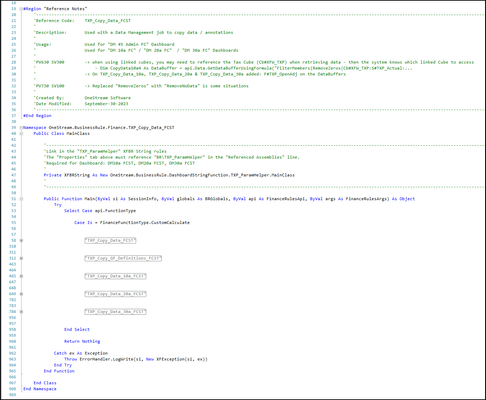The height and width of the screenshot is (400, 486).
Task: Click the 'PV730 SV100 RemoveNoData comment line
Action: [141, 86]
